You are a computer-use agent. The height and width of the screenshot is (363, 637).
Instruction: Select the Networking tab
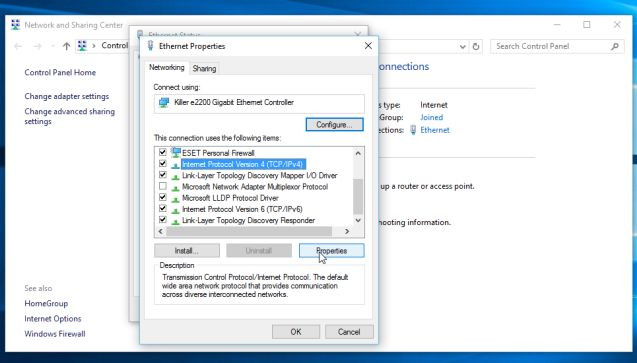click(x=167, y=67)
